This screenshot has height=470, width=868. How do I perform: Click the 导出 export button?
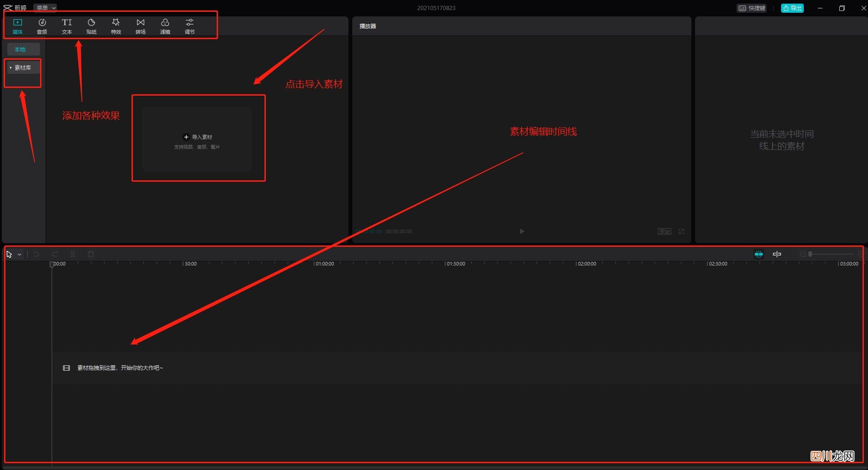[x=792, y=8]
